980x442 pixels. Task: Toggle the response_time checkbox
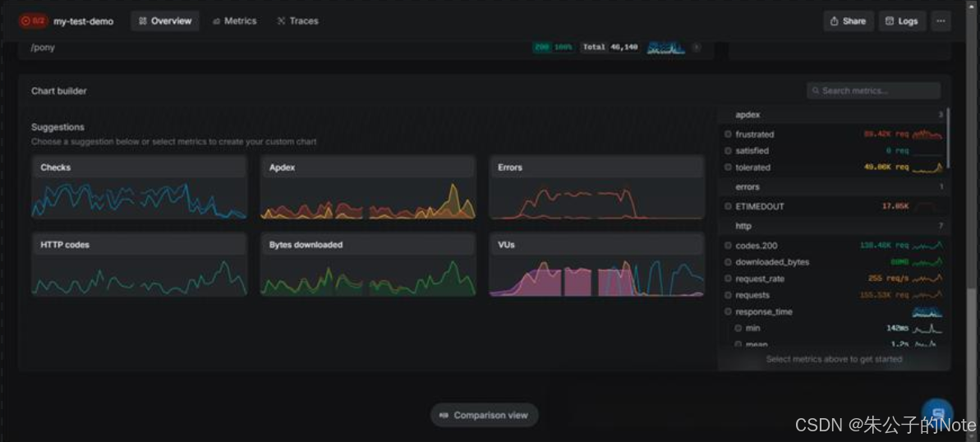click(x=728, y=312)
